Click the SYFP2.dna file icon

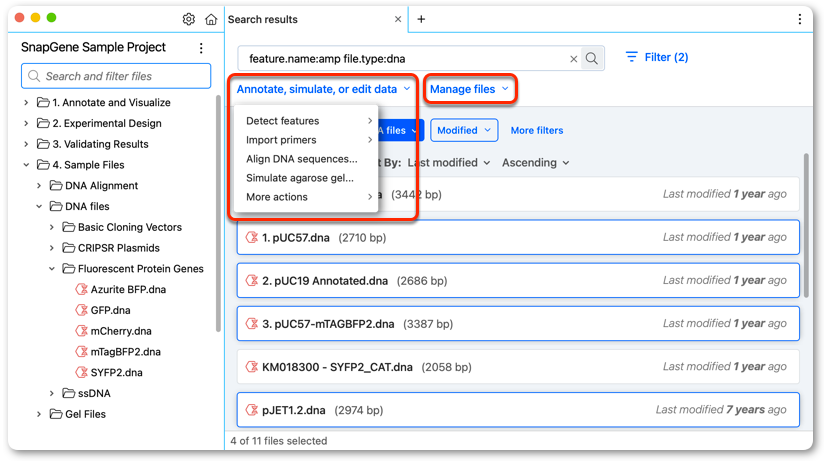click(82, 373)
